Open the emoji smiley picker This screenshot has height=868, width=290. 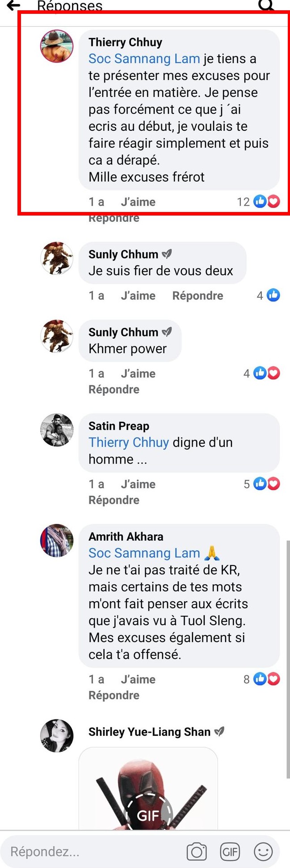pos(263,851)
